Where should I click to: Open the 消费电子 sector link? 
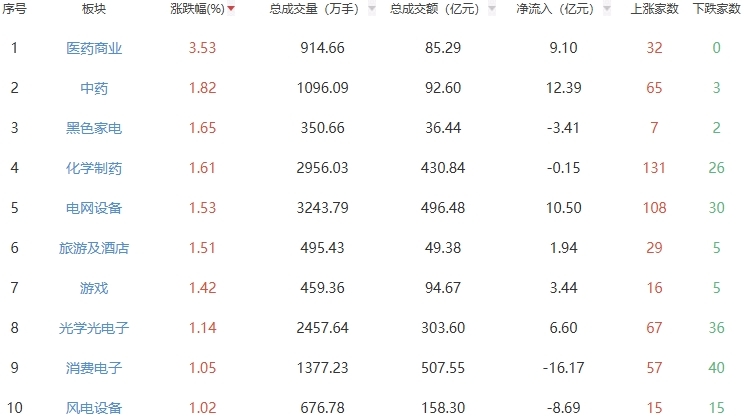pos(94,368)
